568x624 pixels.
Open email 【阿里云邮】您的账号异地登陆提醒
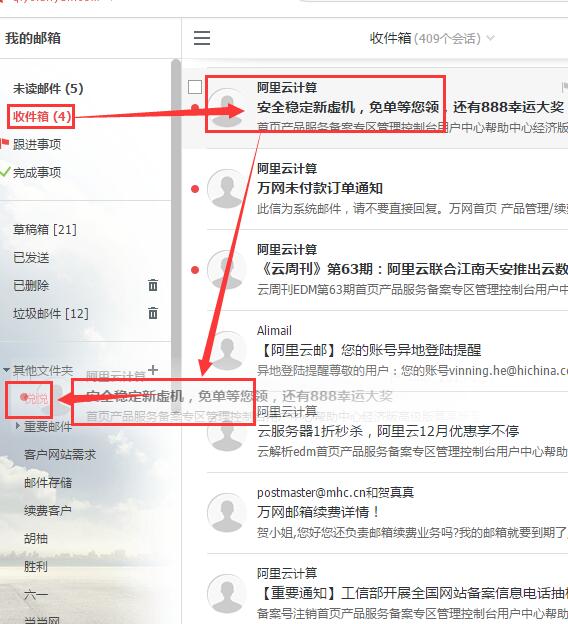tap(369, 350)
